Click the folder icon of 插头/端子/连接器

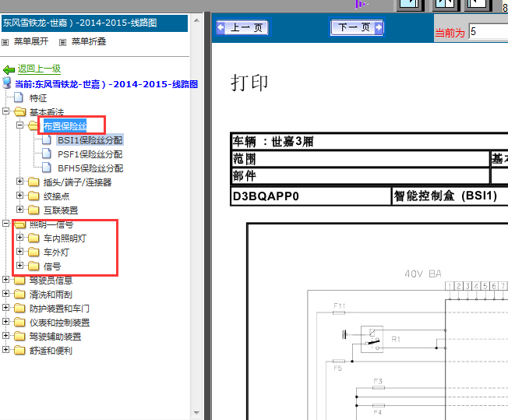(x=34, y=182)
